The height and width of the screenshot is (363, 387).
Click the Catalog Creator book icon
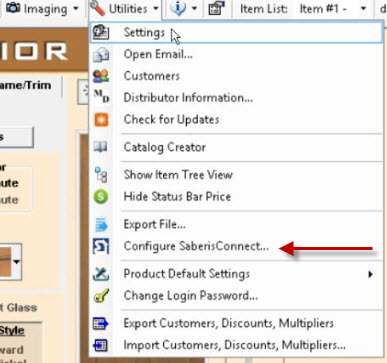coord(101,147)
